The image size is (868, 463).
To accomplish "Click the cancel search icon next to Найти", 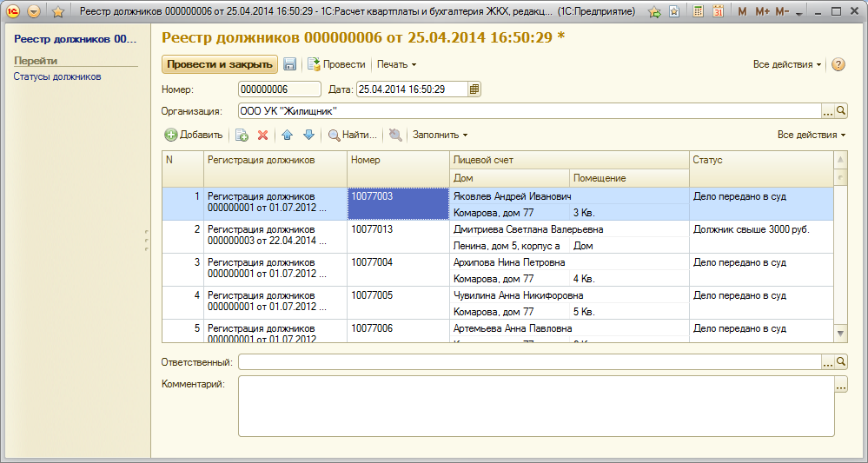I will click(x=395, y=135).
